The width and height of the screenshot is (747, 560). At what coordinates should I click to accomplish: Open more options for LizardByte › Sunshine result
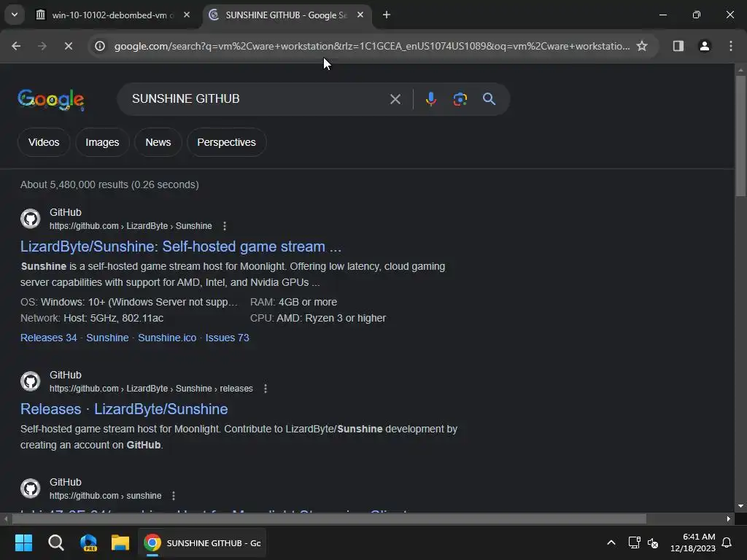pos(225,226)
